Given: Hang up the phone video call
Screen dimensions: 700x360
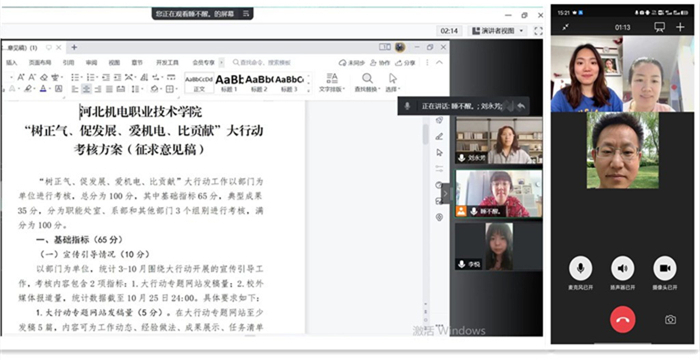Looking at the screenshot, I should (x=622, y=319).
